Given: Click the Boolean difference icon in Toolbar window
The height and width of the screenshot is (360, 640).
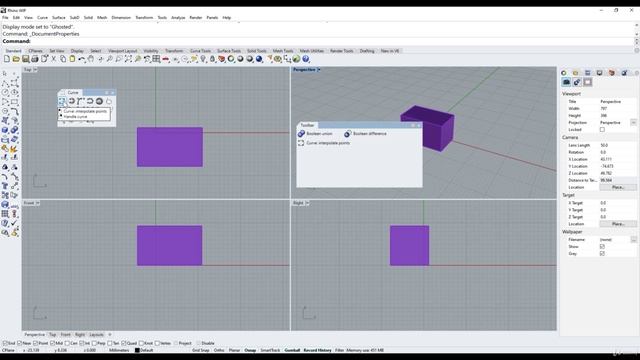Looking at the screenshot, I should (347, 133).
